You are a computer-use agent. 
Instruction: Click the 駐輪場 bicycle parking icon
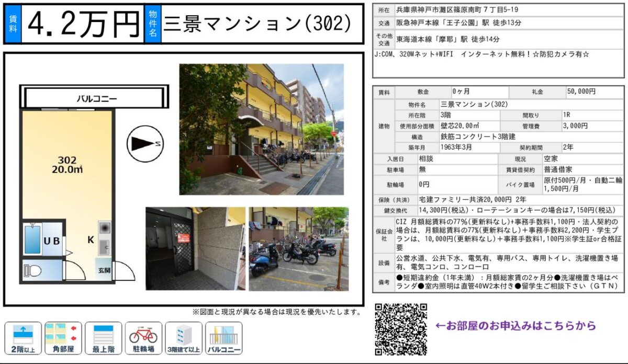point(143,338)
